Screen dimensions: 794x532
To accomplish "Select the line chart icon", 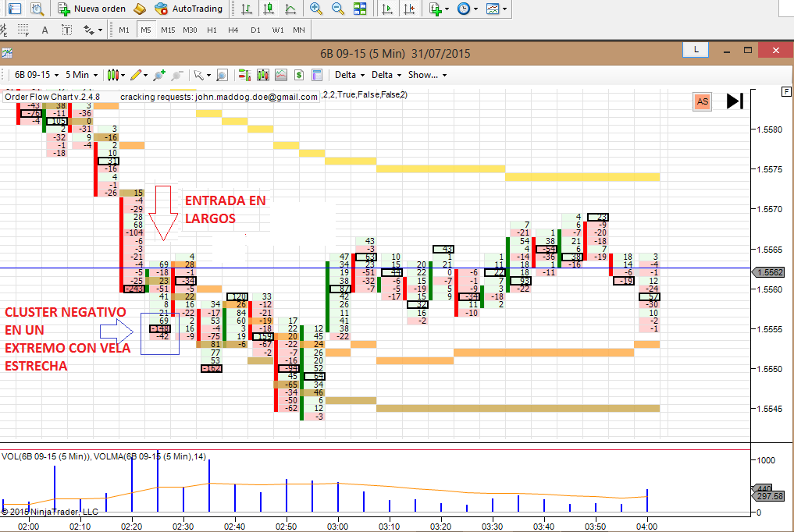I will point(290,9).
